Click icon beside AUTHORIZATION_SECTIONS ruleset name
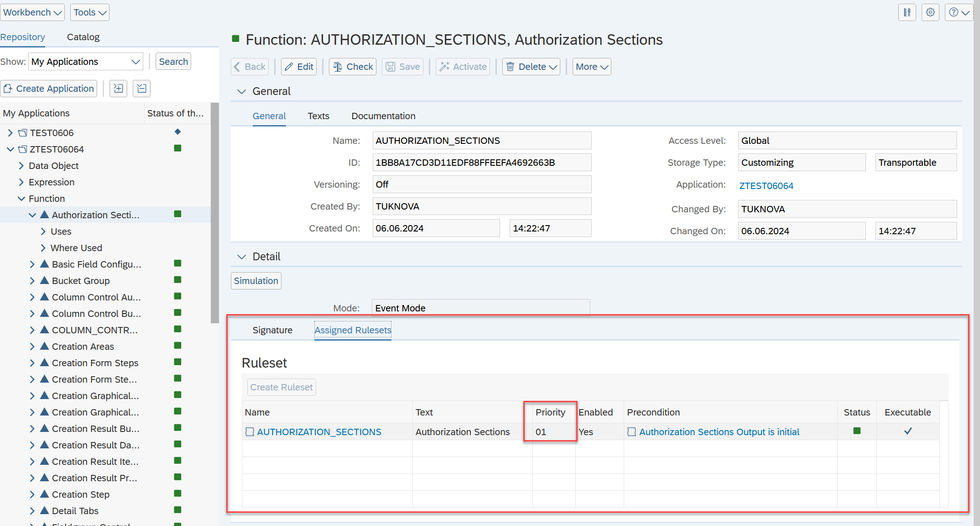980x526 pixels. tap(250, 432)
